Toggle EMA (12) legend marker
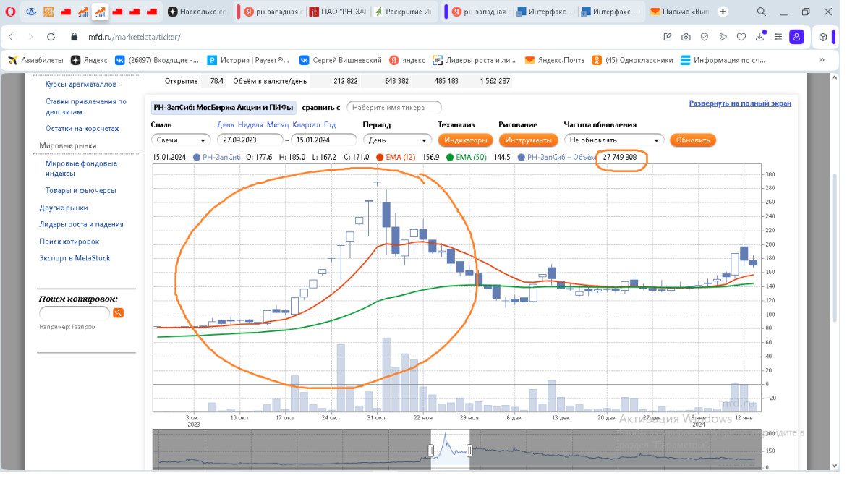Screen dimensions: 868x499 click(380, 157)
